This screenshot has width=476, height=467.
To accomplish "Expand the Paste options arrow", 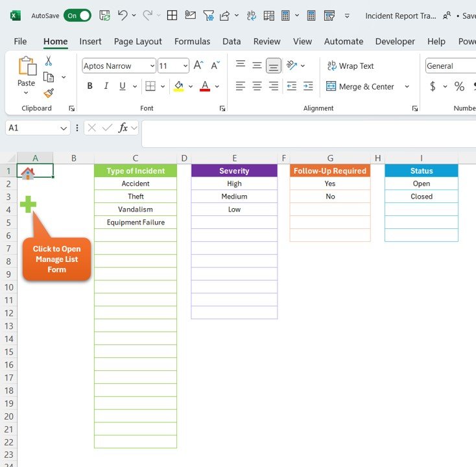I will coord(26,92).
